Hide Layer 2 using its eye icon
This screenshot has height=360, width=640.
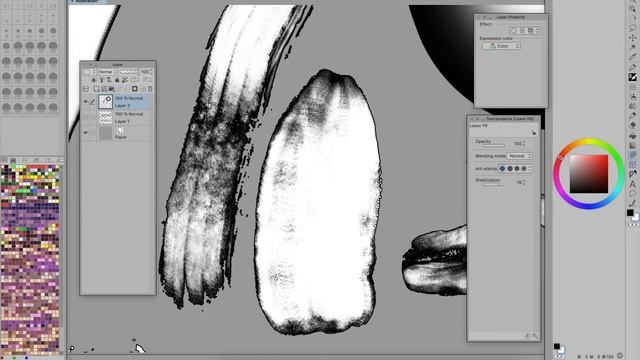pyautogui.click(x=86, y=102)
